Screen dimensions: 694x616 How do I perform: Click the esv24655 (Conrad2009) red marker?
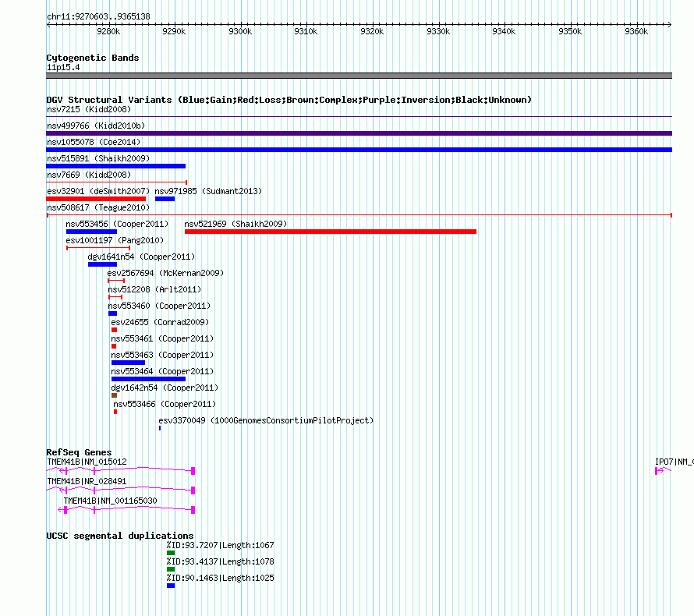tap(114, 330)
